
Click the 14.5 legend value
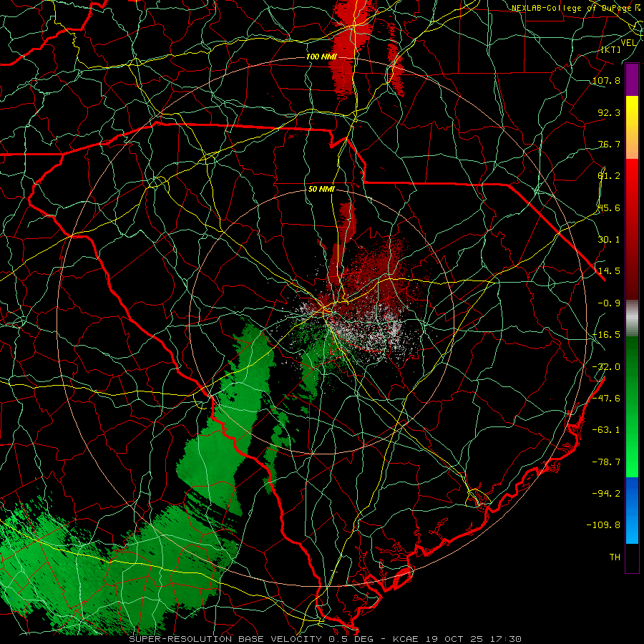(x=609, y=271)
